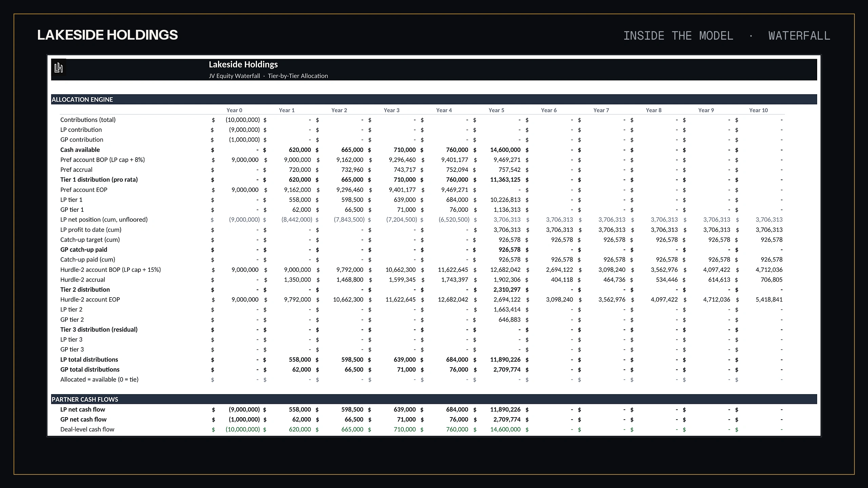Viewport: 868px width, 488px height.
Task: Select LP total distributions value 11,890,226
Action: [x=505, y=360]
